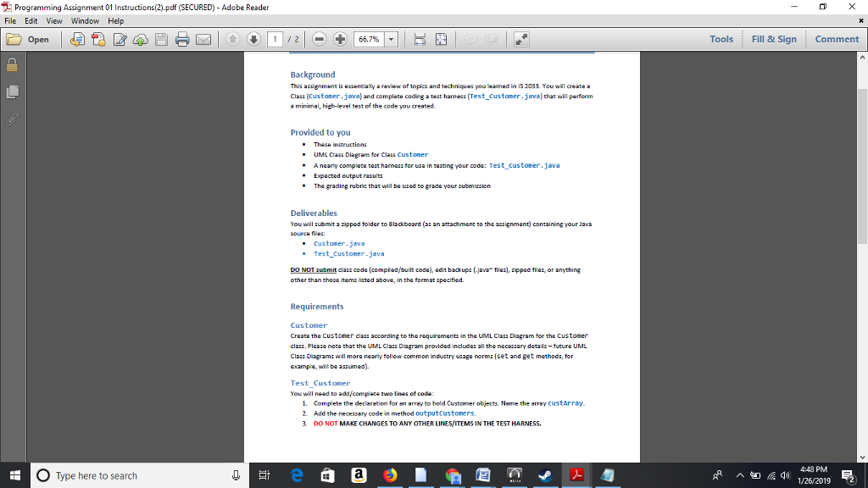868x488 pixels.
Task: Launch Firefox from the taskbar
Action: pyautogui.click(x=390, y=474)
